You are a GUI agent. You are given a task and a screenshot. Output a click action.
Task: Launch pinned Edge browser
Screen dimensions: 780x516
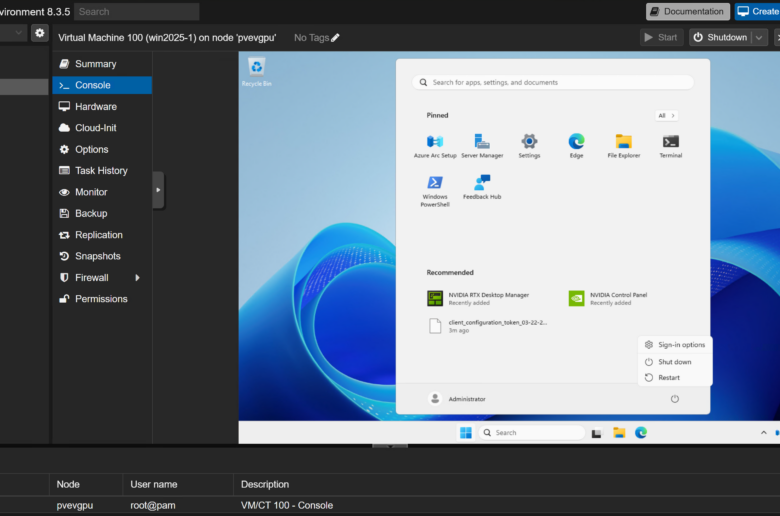pyautogui.click(x=576, y=146)
